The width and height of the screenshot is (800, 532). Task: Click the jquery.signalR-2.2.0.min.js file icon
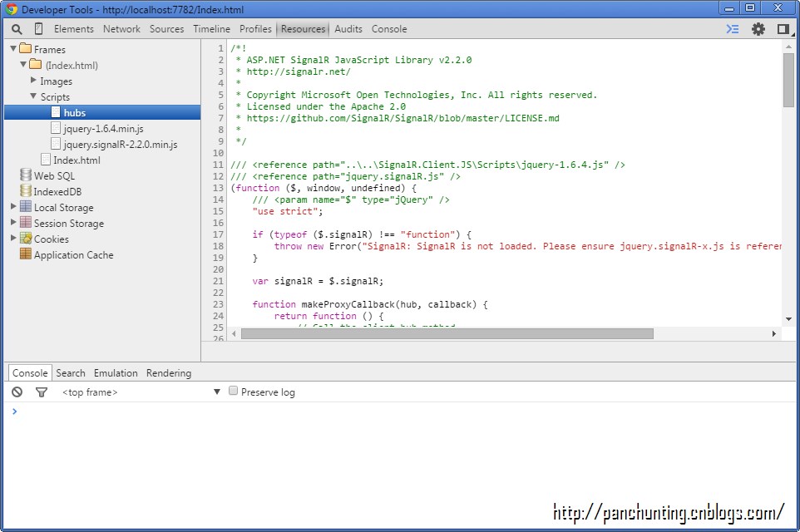click(x=56, y=144)
